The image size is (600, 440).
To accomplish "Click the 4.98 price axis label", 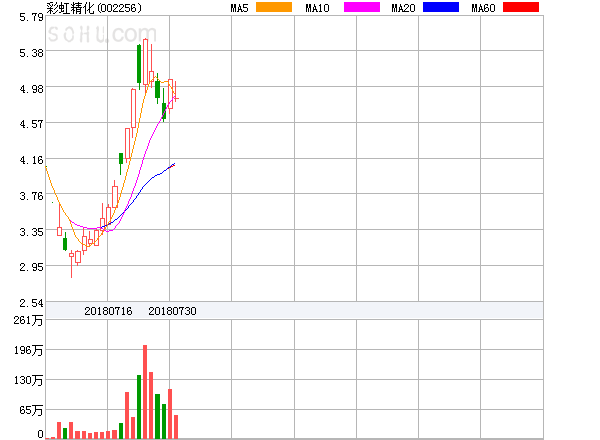I will (x=31, y=89).
